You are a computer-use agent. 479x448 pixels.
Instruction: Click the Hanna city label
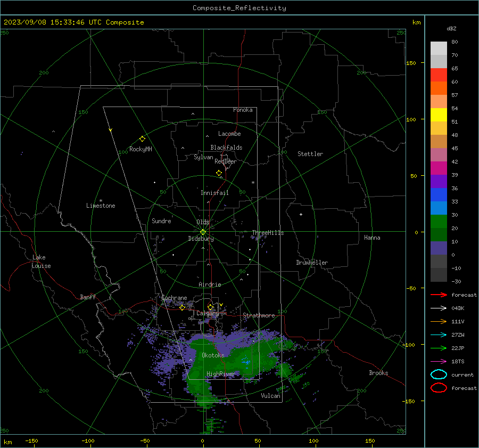372,238
